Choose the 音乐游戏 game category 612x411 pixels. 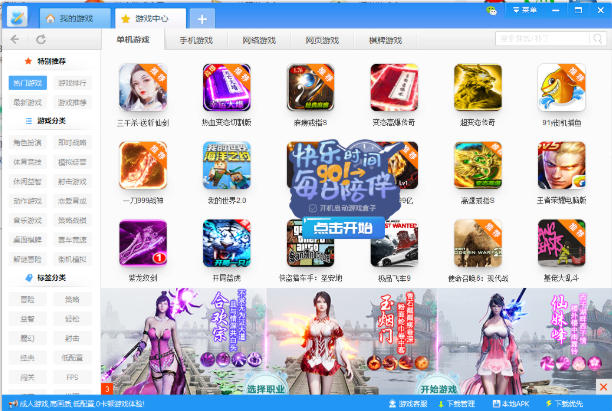(x=28, y=221)
